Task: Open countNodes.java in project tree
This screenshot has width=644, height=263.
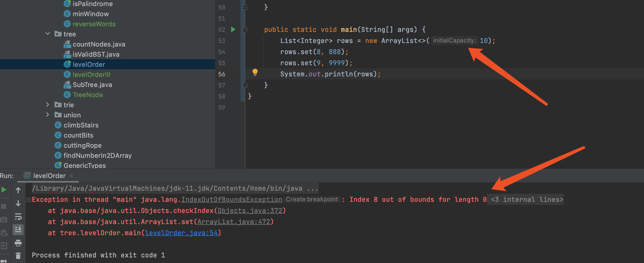Action: point(99,44)
